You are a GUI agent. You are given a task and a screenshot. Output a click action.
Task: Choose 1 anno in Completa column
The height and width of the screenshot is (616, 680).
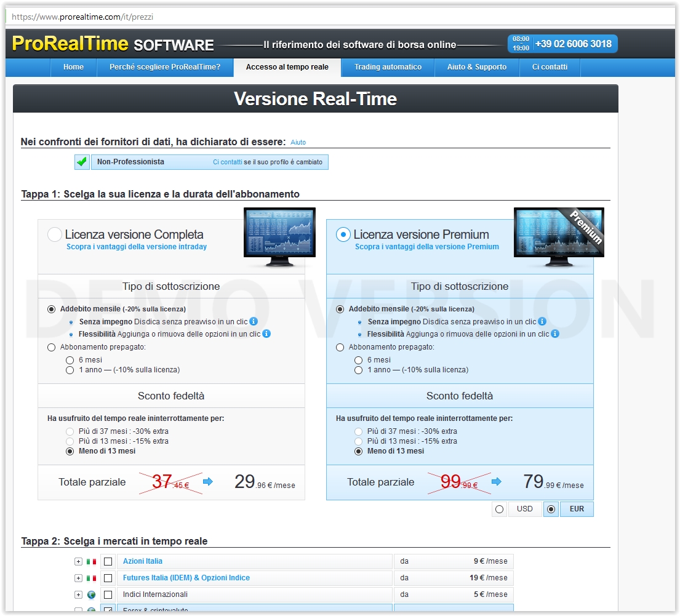[x=70, y=370]
